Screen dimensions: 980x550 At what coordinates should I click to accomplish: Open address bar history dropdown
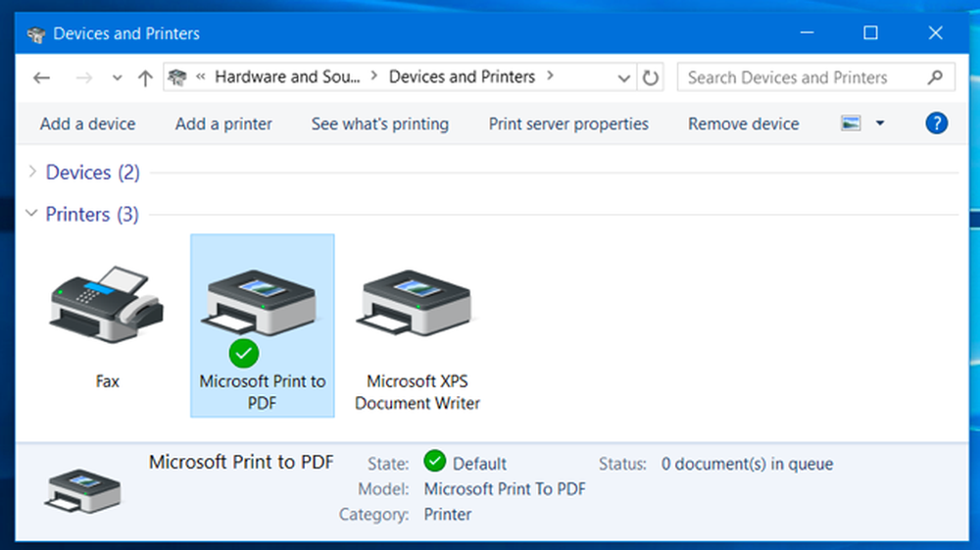coord(623,78)
